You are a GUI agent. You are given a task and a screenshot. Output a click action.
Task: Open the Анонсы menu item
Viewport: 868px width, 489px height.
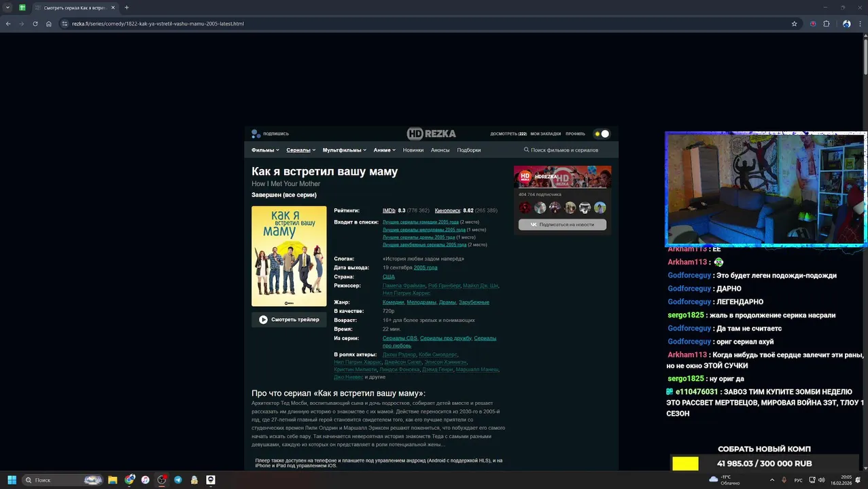[440, 150]
